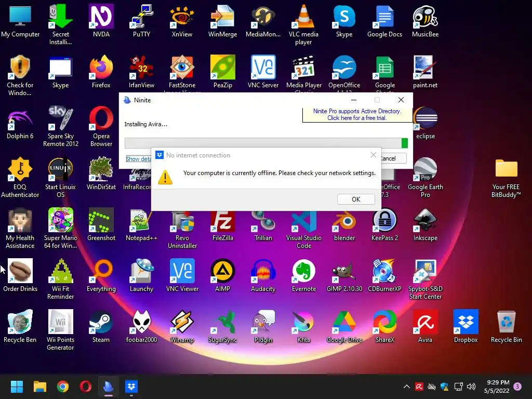Select the Evernote desktop icon
This screenshot has height=399, width=532.
303,275
